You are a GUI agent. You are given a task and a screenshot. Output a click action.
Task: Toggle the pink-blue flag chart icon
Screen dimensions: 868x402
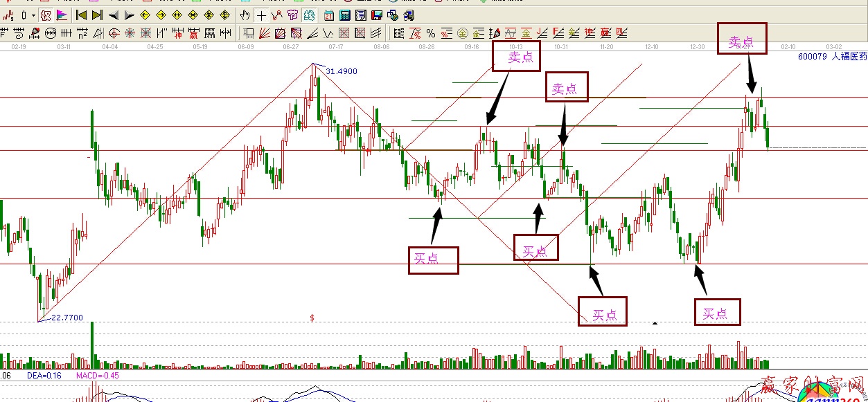(61, 15)
